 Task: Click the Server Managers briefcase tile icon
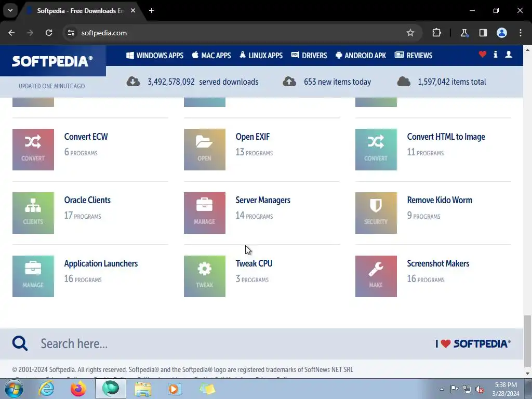(x=205, y=212)
